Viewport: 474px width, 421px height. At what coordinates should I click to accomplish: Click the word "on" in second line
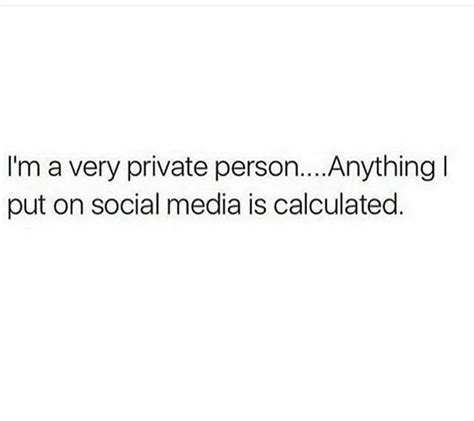[x=69, y=208]
